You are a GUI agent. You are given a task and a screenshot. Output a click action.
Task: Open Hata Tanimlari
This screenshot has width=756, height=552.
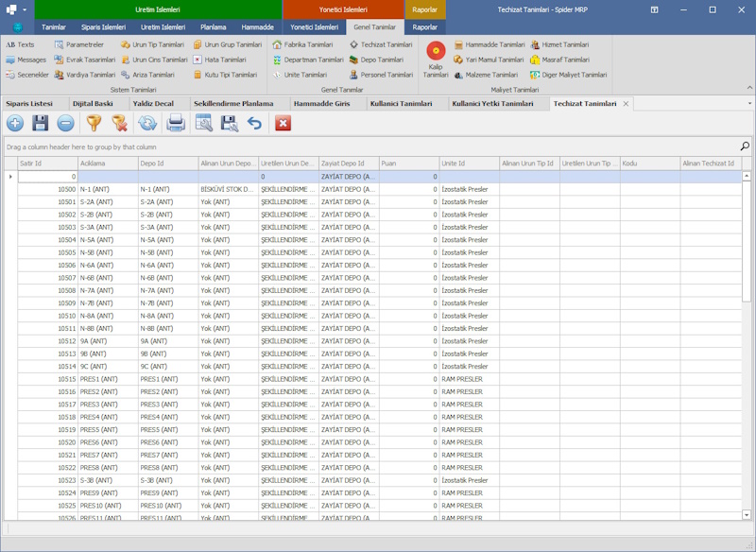[220, 60]
